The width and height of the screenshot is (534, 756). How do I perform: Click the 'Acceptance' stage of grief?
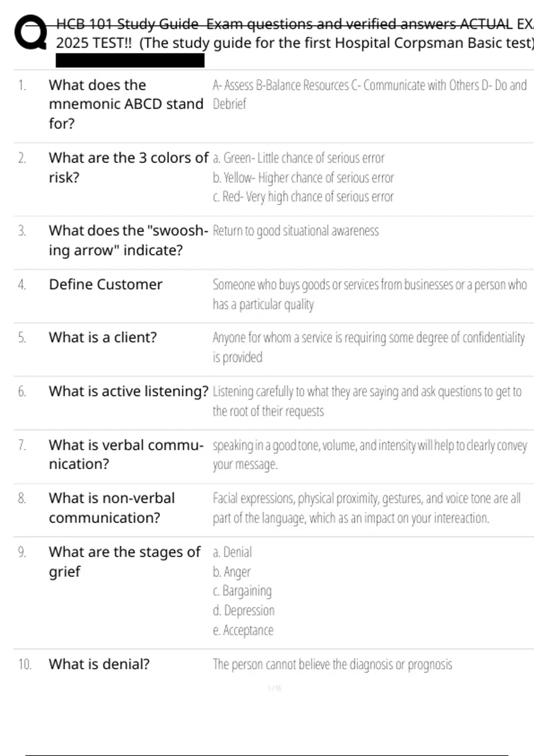click(243, 630)
